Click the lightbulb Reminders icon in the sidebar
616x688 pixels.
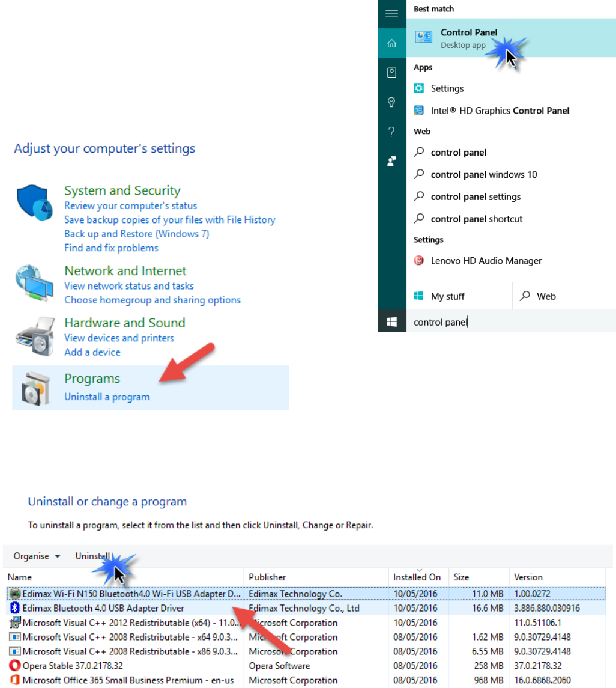tap(391, 102)
